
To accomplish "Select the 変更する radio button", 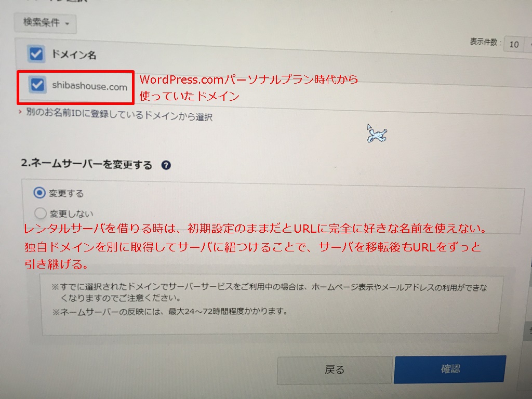I will [39, 193].
